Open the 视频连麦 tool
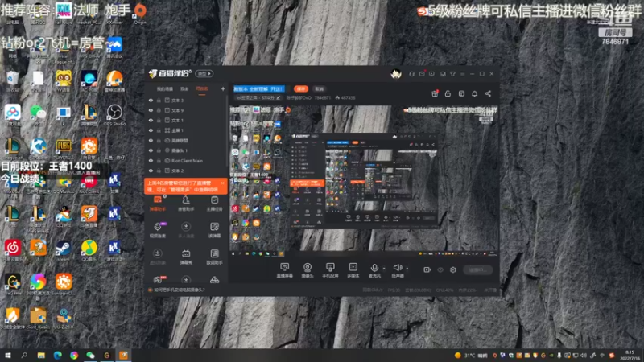The image size is (644, 362). pyautogui.click(x=158, y=230)
